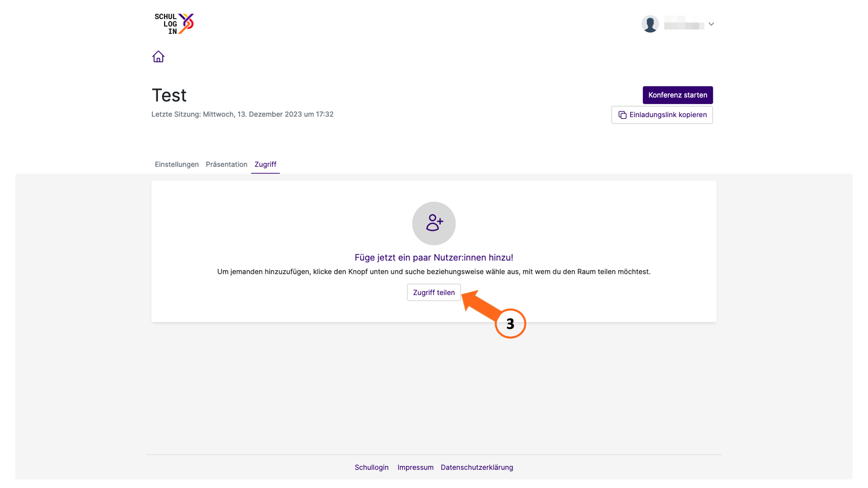Click the heading Füge jetzt ein paar Nutzer:innen hinzu
This screenshot has height=488, width=868.
pos(434,258)
